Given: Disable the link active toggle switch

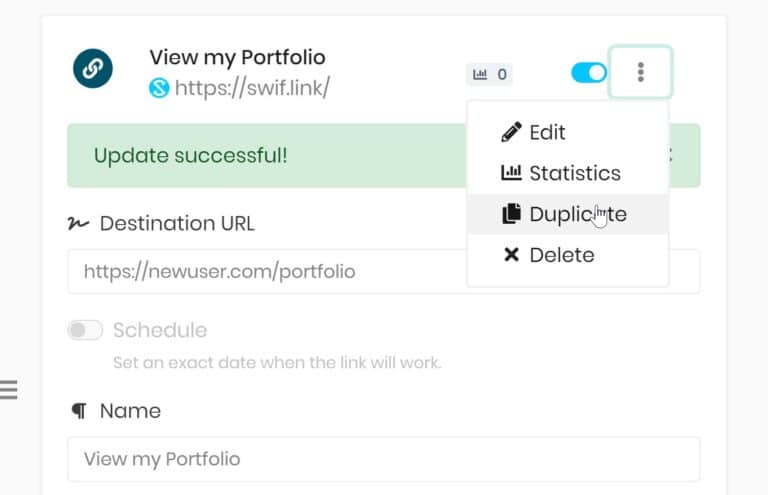Looking at the screenshot, I should click(589, 73).
